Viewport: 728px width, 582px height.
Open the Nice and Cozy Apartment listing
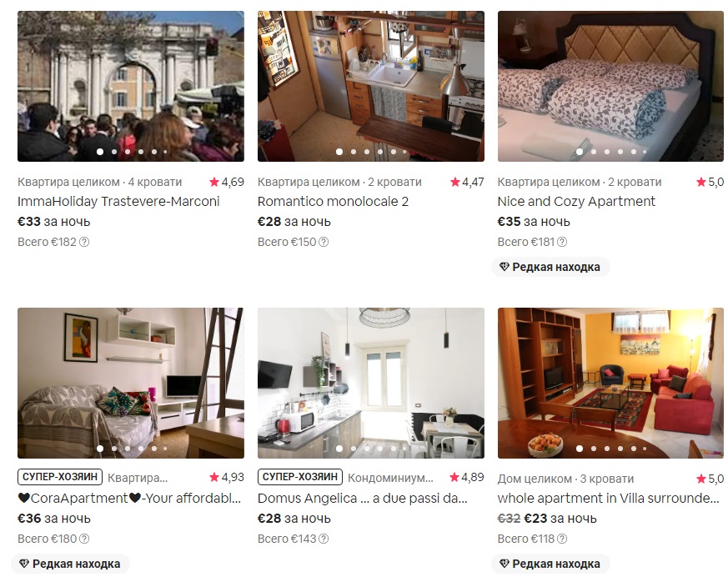click(x=576, y=202)
